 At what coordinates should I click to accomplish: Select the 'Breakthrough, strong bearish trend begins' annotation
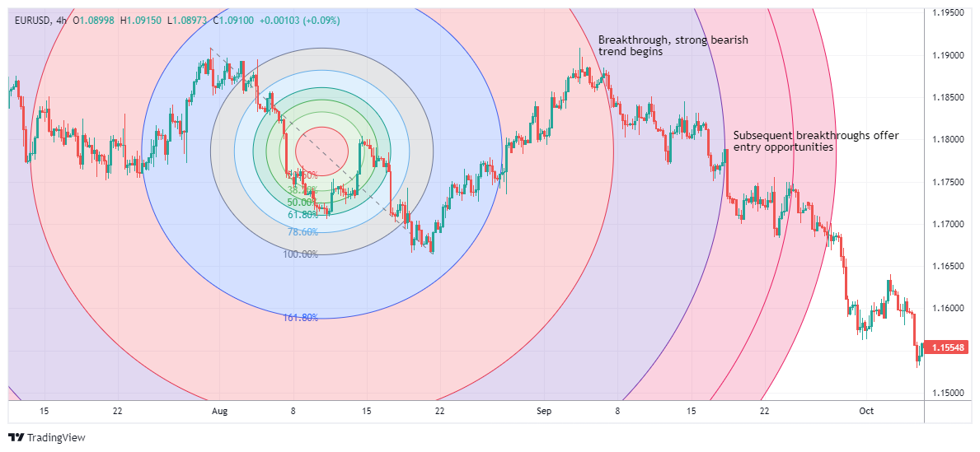(673, 45)
